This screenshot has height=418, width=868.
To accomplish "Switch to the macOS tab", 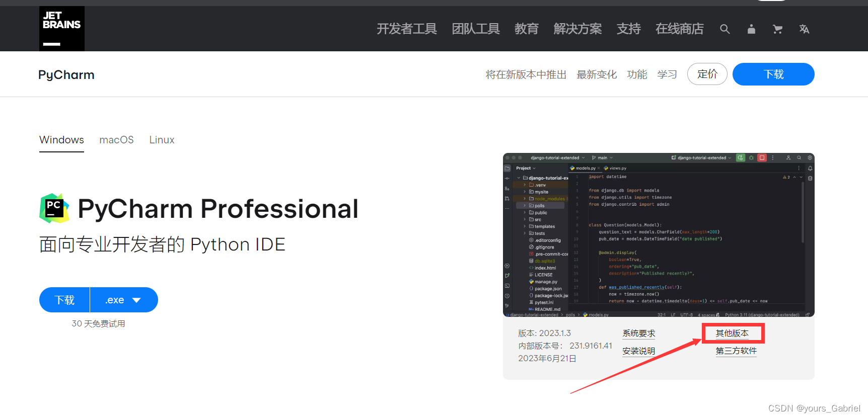I will coord(116,140).
